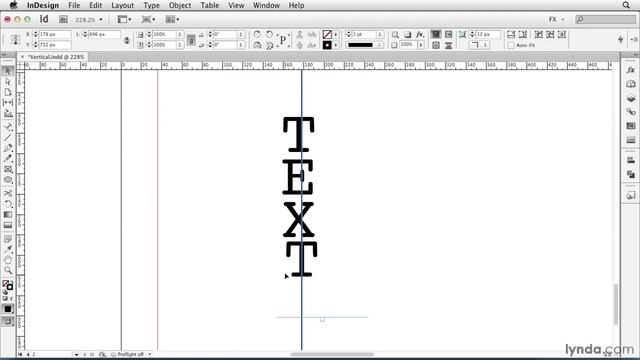Click Fit Content Proportionally icon
This screenshot has height=360, width=640.
523,34
